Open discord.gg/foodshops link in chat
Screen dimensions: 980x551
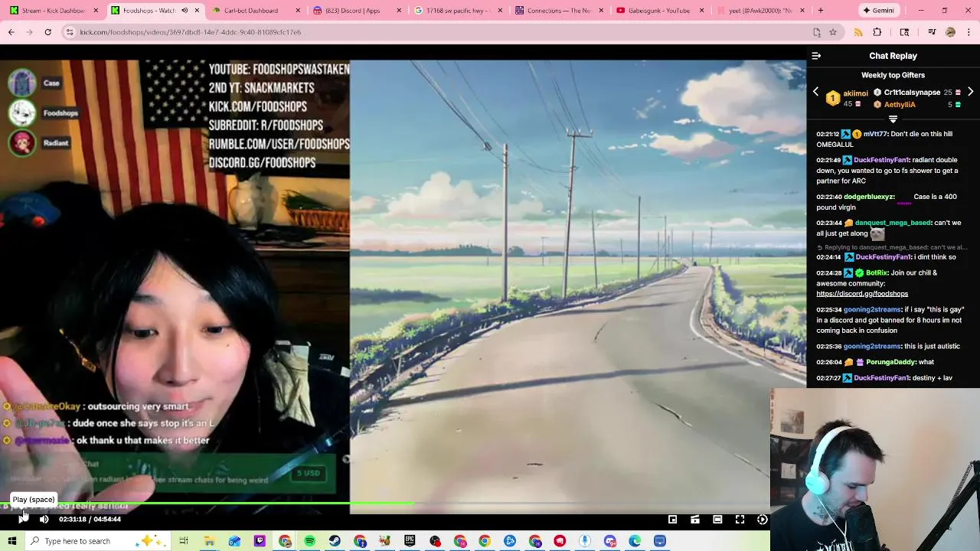tap(862, 294)
